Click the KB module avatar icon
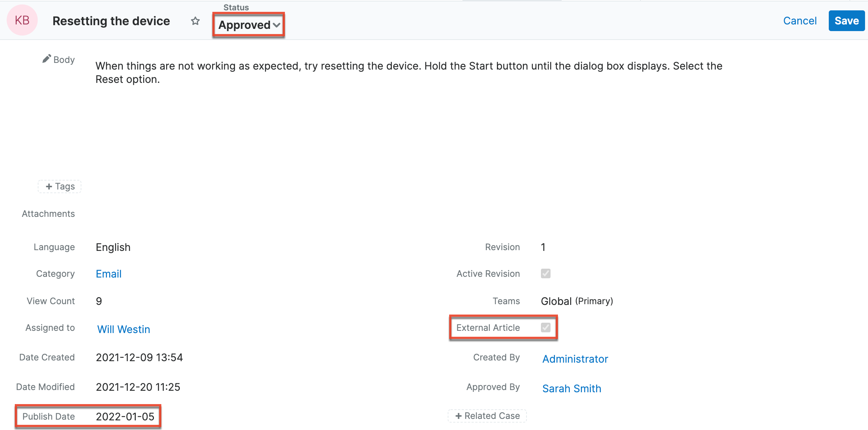 click(22, 20)
